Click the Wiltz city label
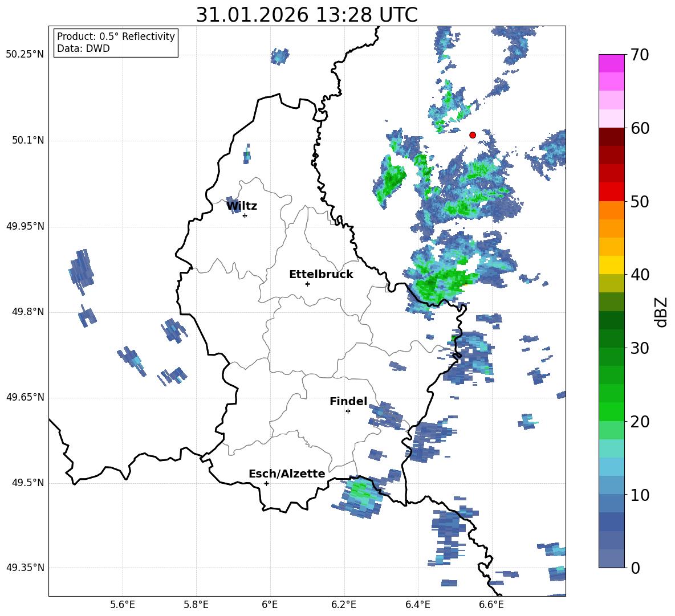This screenshot has width=675, height=616. (242, 206)
